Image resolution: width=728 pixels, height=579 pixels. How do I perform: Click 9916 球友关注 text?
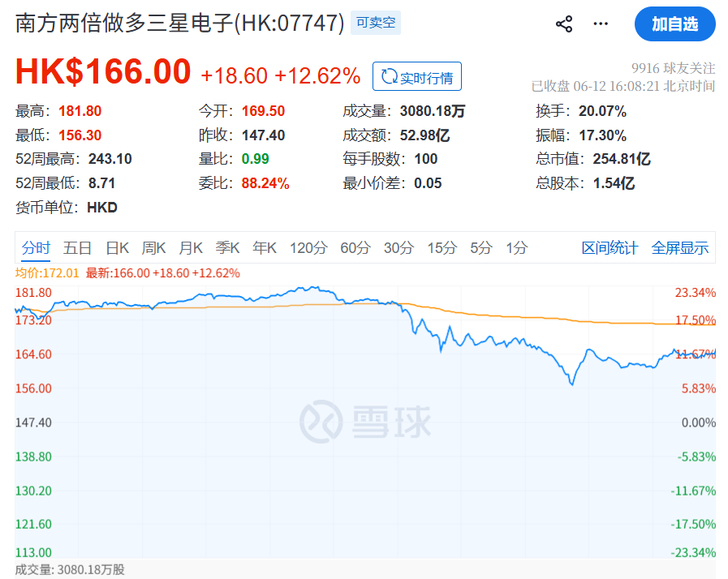[673, 68]
